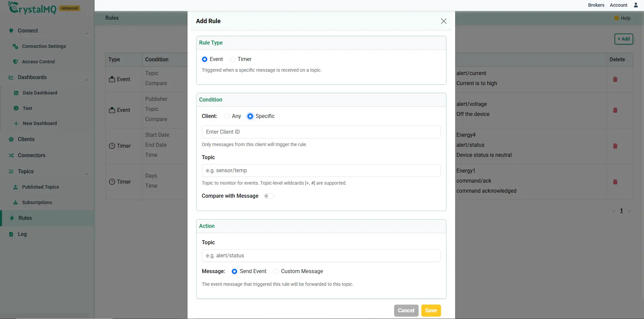Delete the alert/voltage rule
Viewport: 644px width, 319px height.
pos(615,110)
